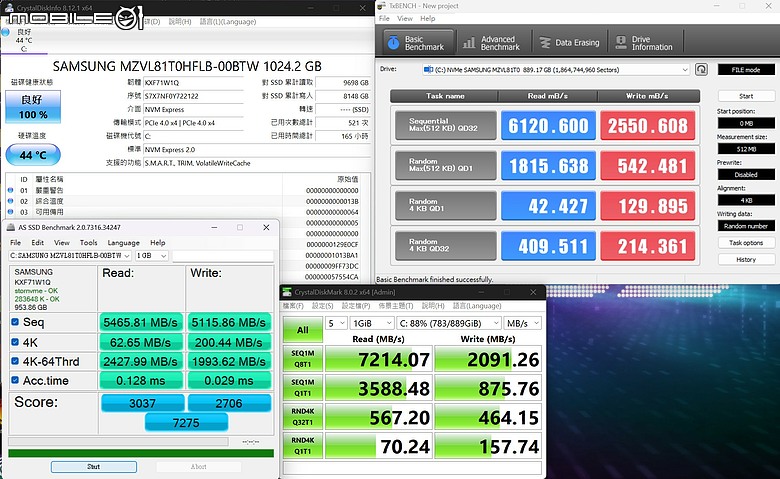
Task: Click the Start button in AS SSD
Action: 94,467
